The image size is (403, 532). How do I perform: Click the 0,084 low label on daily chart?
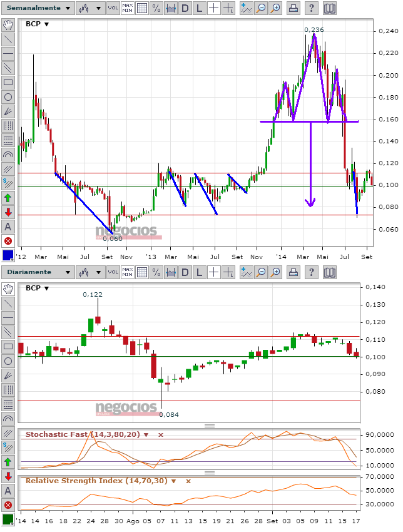[x=169, y=414]
